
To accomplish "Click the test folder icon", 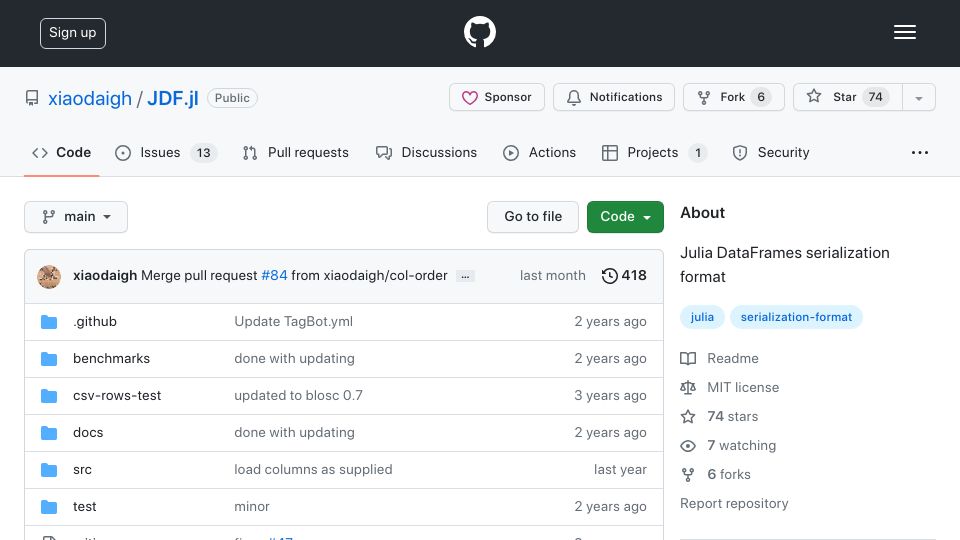I will [49, 507].
